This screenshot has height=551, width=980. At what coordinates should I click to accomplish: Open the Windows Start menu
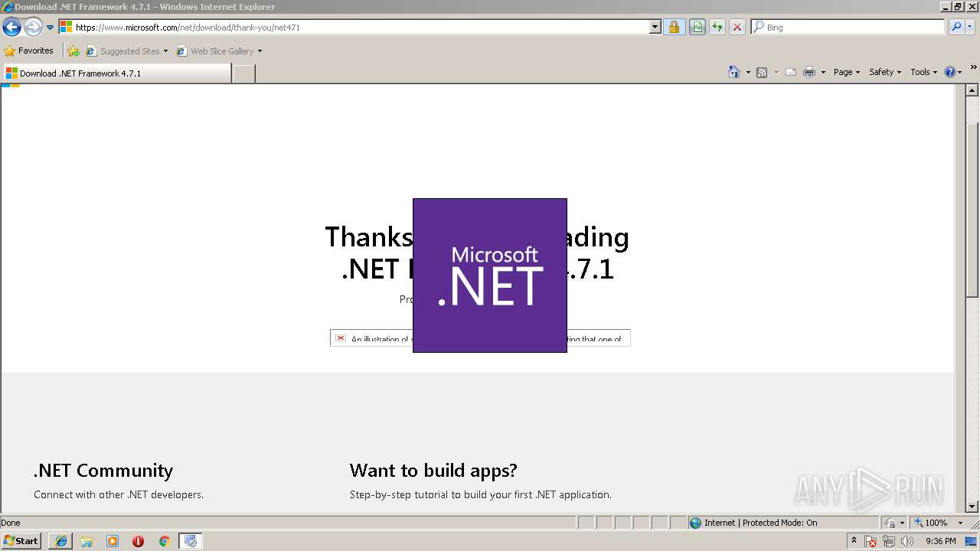point(21,540)
